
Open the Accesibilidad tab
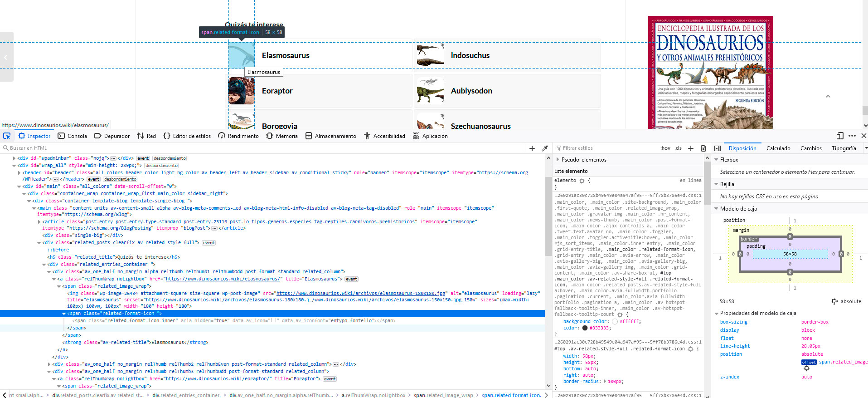[384, 136]
